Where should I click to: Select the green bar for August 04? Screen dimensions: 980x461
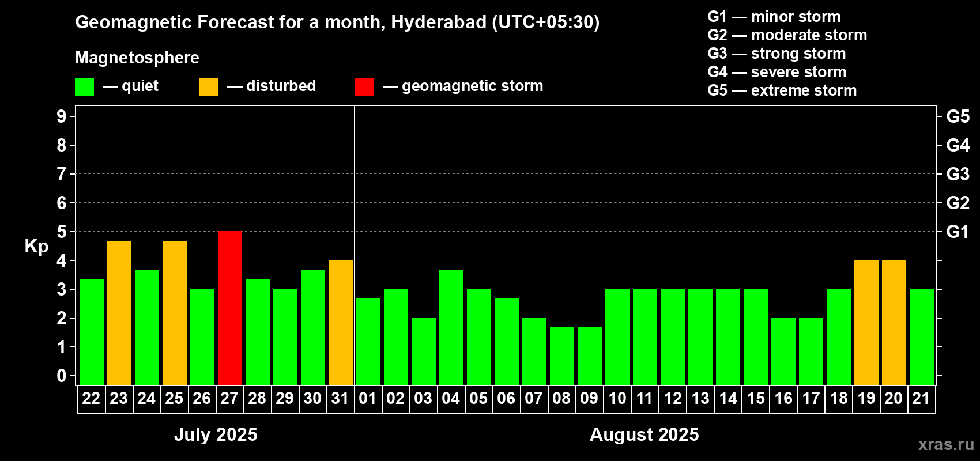[451, 327]
